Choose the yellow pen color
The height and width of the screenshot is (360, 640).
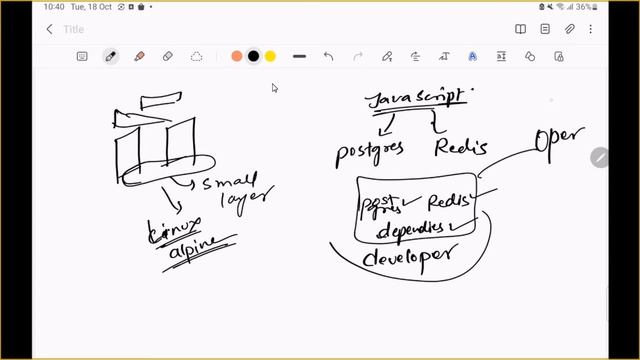click(x=270, y=56)
